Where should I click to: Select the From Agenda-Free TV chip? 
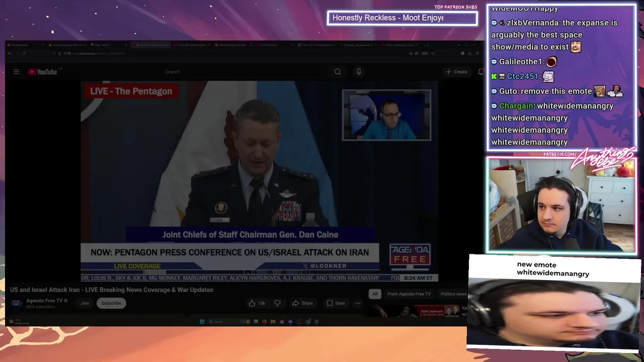[x=409, y=294]
